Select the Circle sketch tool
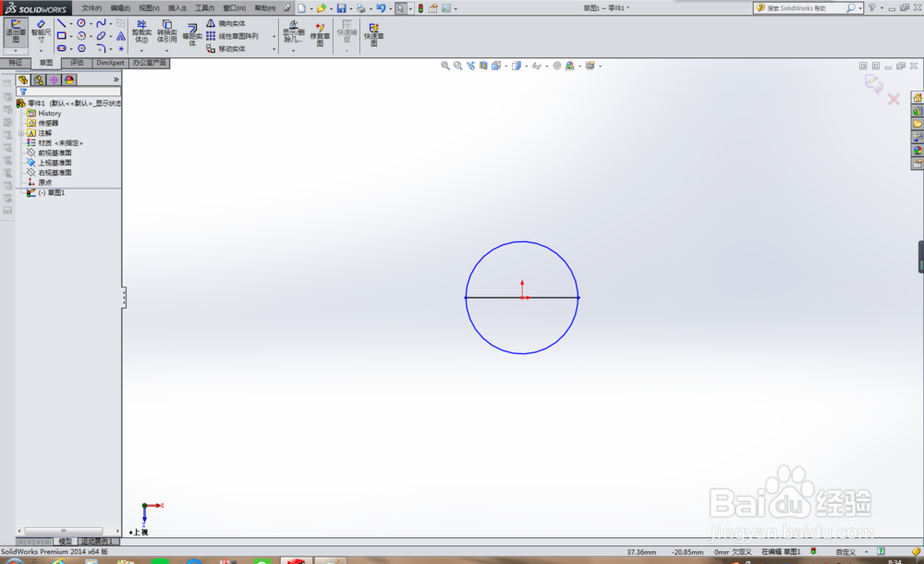 pos(81,24)
